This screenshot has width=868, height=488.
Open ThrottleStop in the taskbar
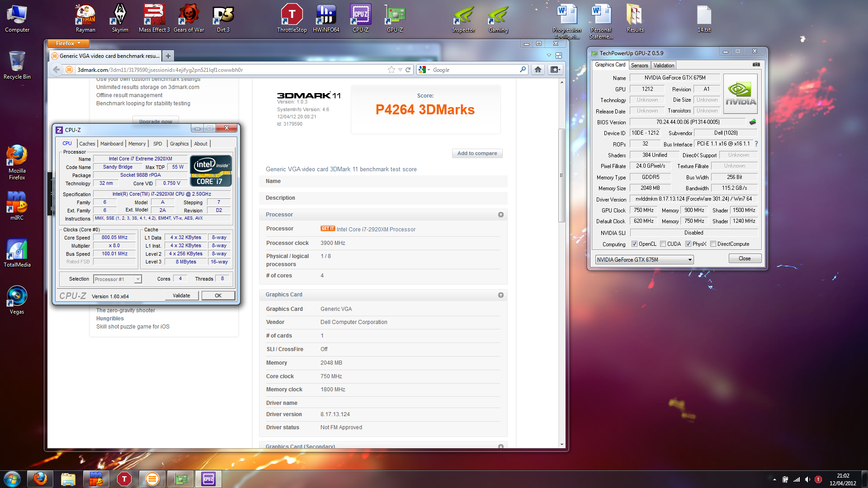pyautogui.click(x=124, y=479)
